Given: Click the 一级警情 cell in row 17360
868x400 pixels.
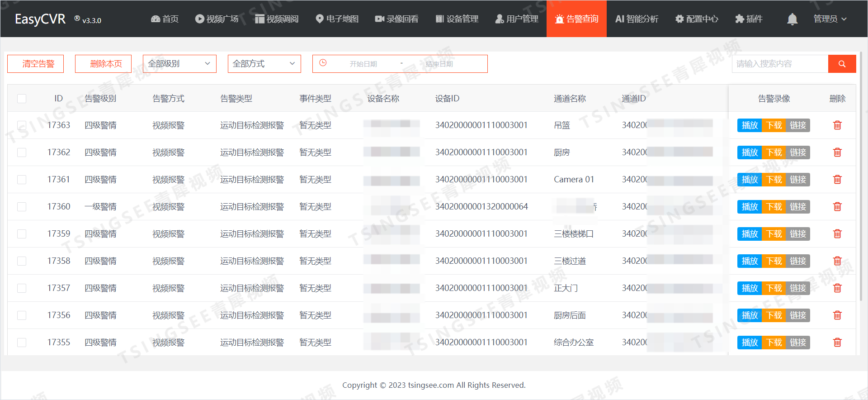Looking at the screenshot, I should pos(100,207).
